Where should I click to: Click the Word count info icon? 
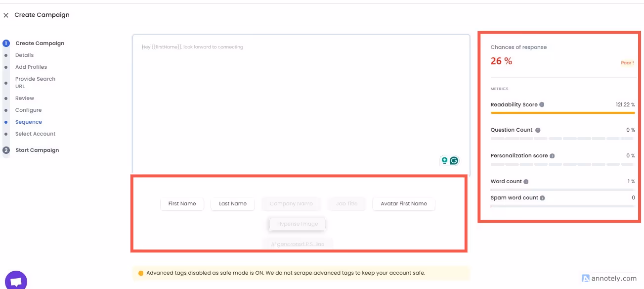[526, 181]
